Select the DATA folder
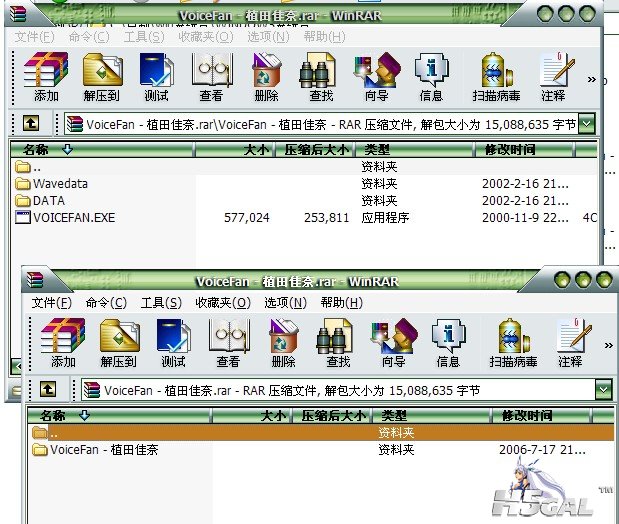 [40, 201]
